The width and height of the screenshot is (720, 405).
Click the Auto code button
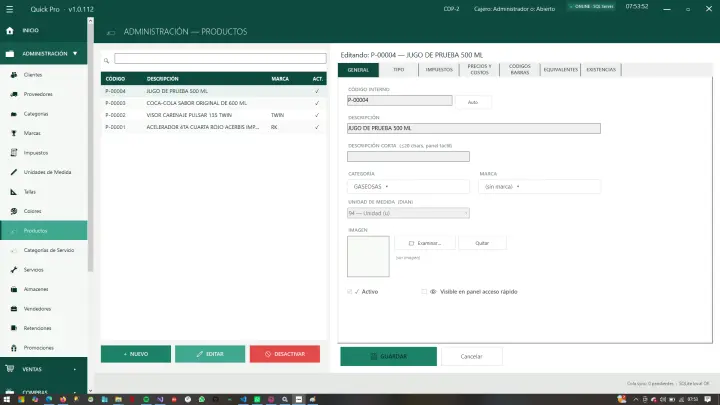tap(473, 102)
